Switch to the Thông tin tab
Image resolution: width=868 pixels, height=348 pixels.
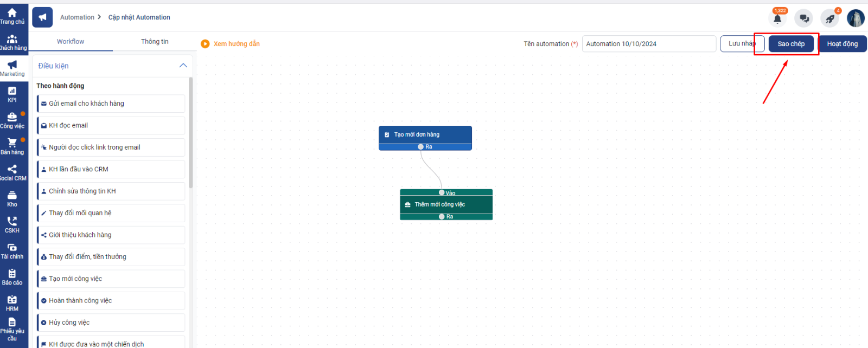[x=155, y=42]
